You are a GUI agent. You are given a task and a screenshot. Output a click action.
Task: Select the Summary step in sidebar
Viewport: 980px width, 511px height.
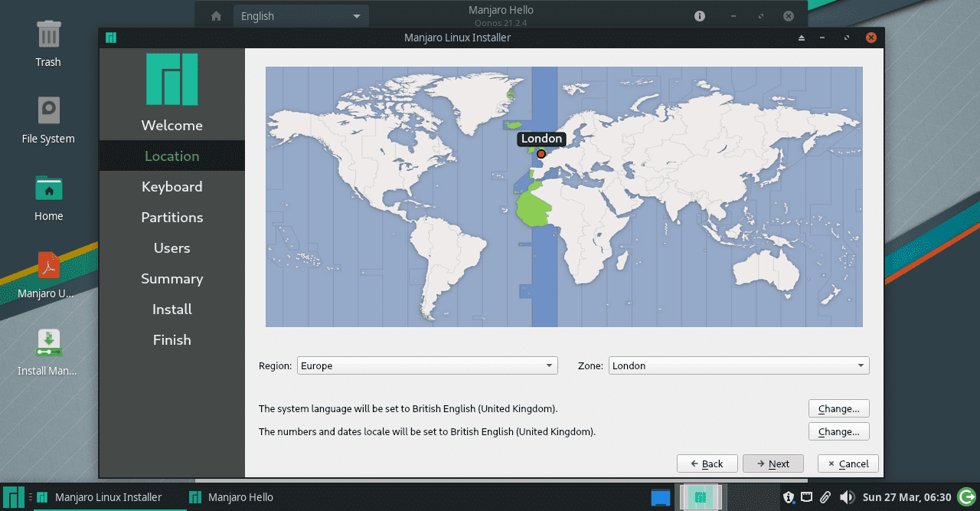click(172, 279)
